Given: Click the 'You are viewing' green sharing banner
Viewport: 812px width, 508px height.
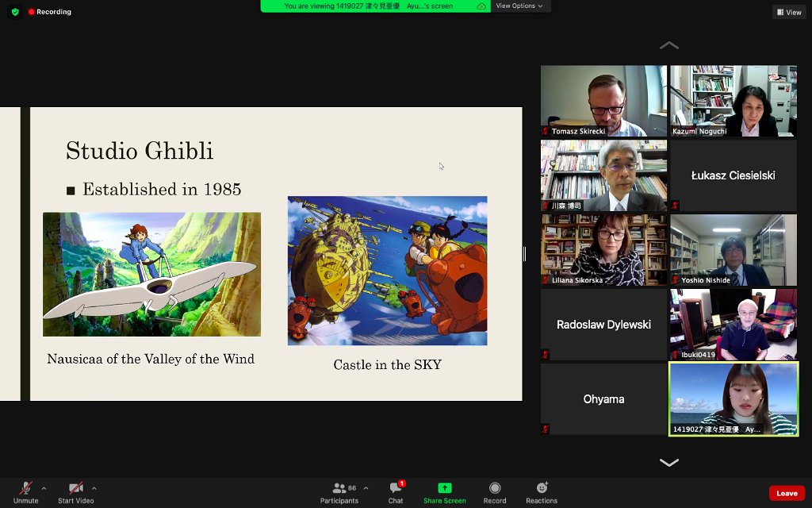Looking at the screenshot, I should click(x=375, y=6).
